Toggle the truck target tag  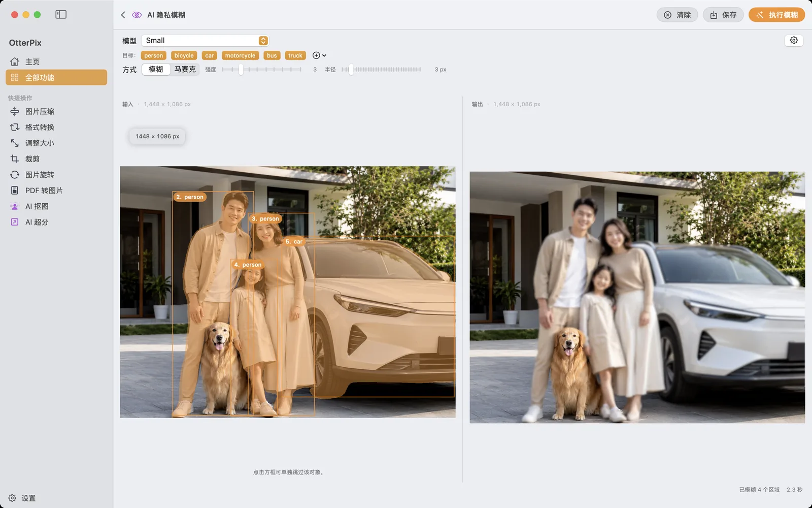point(295,55)
